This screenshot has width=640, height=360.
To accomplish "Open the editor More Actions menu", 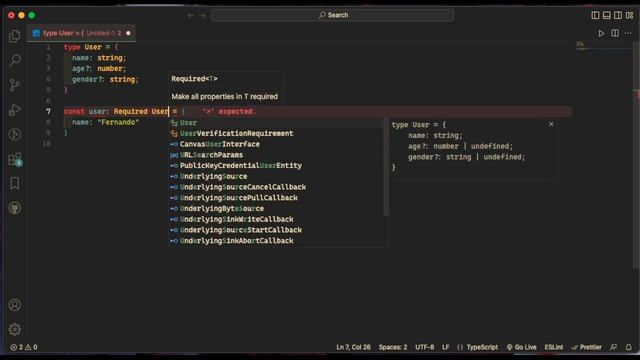I will coord(628,33).
